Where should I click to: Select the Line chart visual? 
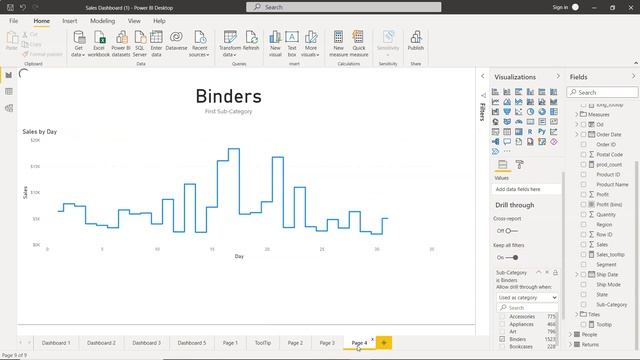[x=495, y=102]
